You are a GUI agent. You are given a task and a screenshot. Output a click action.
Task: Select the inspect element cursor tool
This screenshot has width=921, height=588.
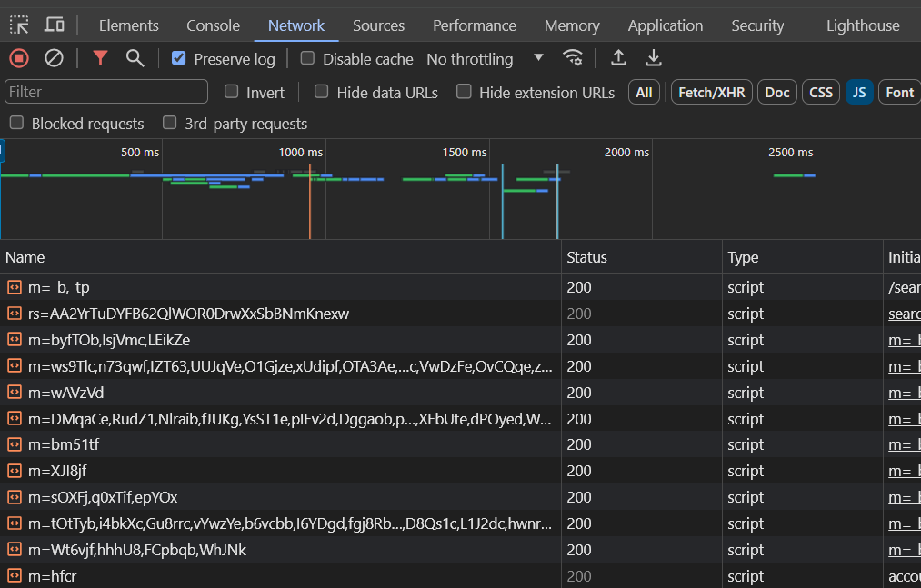[18, 25]
